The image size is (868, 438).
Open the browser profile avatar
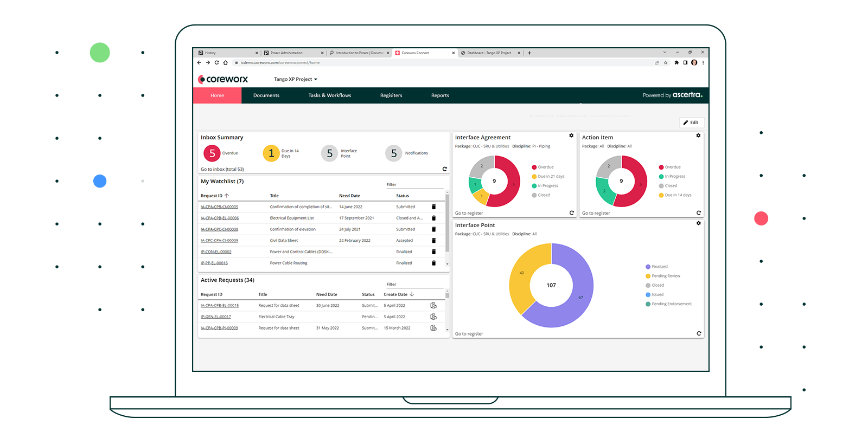tap(694, 62)
